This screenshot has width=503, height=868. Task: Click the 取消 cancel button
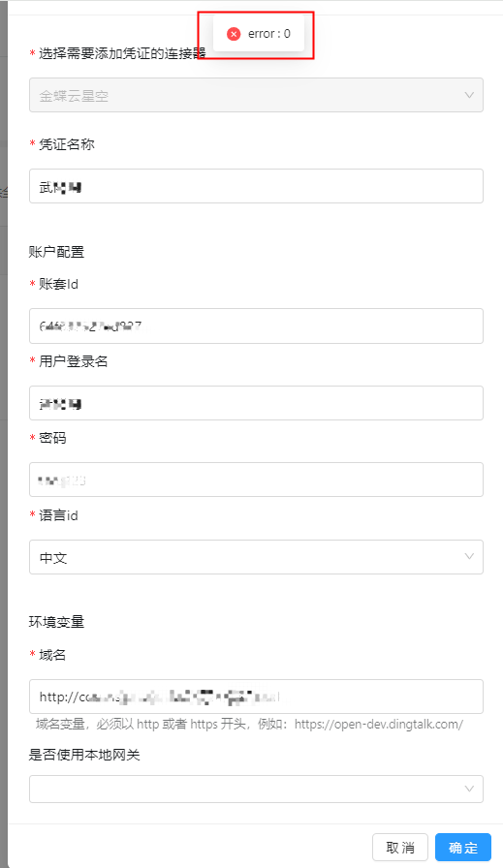coord(400,847)
